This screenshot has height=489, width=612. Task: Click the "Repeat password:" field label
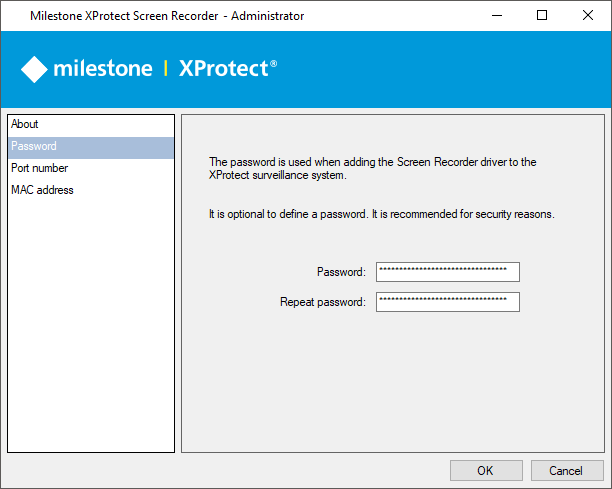[x=323, y=302]
